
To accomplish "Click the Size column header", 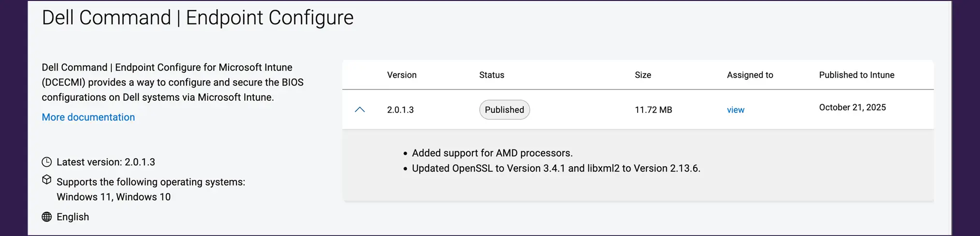I will (x=643, y=75).
